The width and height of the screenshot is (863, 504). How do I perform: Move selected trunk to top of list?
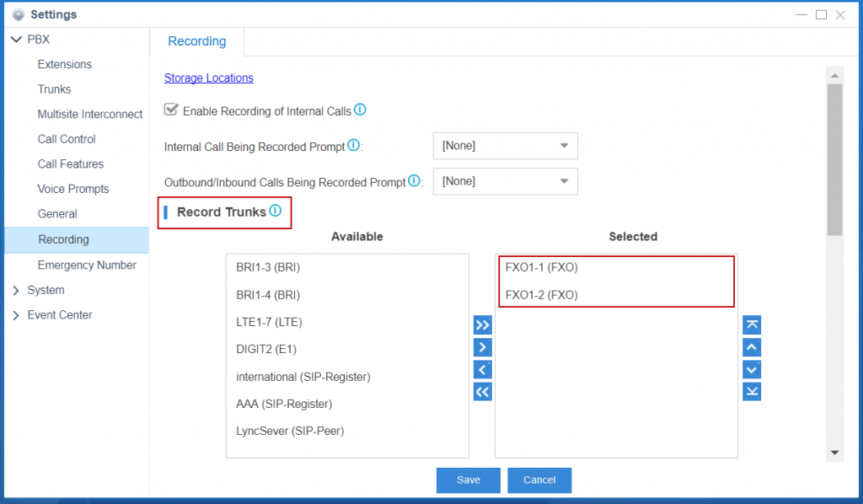pyautogui.click(x=752, y=324)
